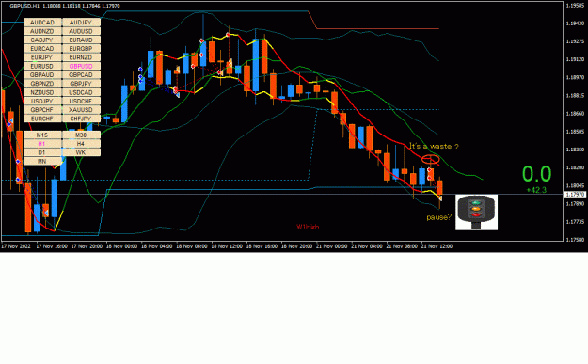This screenshot has width=588, height=364.
Task: Change timeframe to D1 daily
Action: [42, 152]
